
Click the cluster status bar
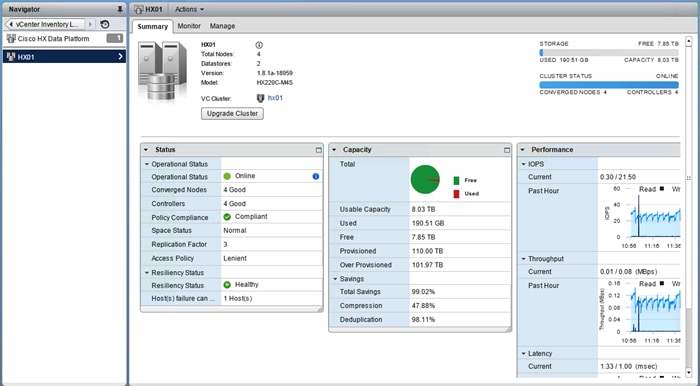(609, 84)
